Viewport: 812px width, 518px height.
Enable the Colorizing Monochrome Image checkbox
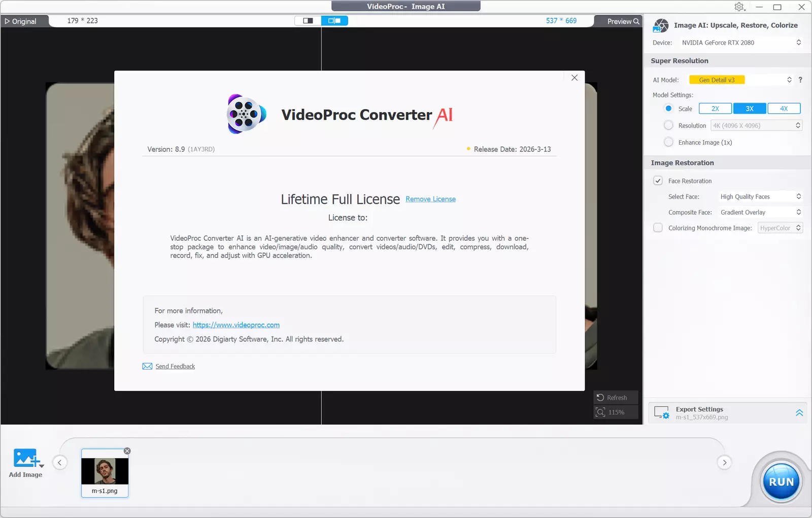(x=658, y=228)
